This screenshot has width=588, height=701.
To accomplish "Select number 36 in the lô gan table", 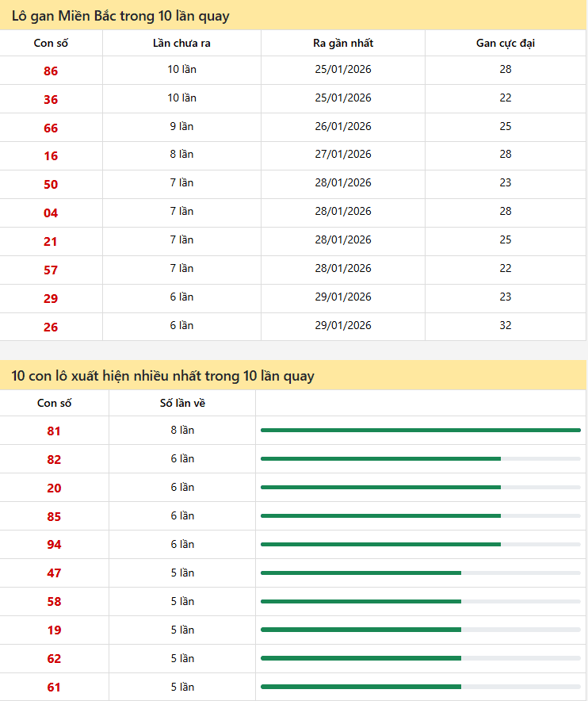I will pos(51,99).
